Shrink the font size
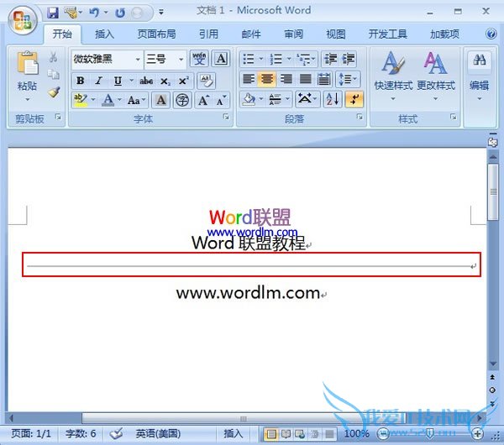This screenshot has width=504, height=445. pyautogui.click(x=221, y=100)
